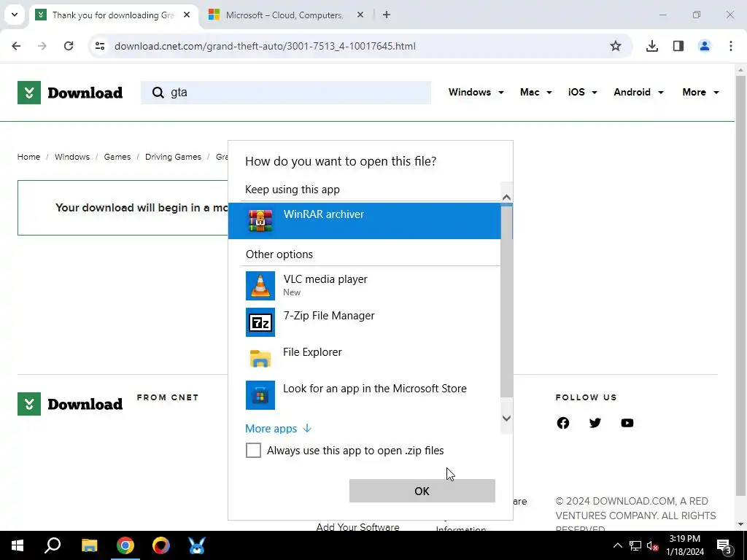Check Always use this app for .zip files
The image size is (747, 560).
coord(253,450)
